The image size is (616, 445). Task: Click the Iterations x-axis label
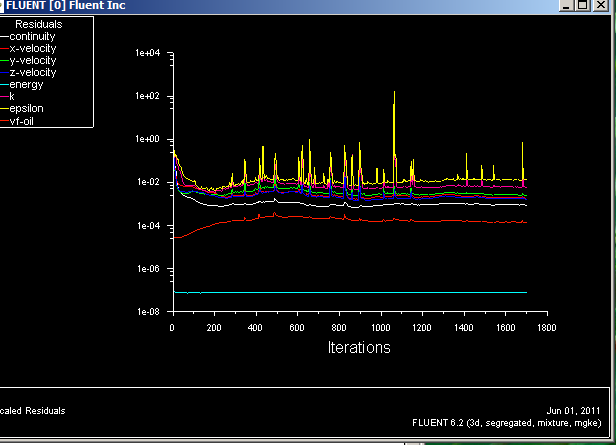[359, 348]
